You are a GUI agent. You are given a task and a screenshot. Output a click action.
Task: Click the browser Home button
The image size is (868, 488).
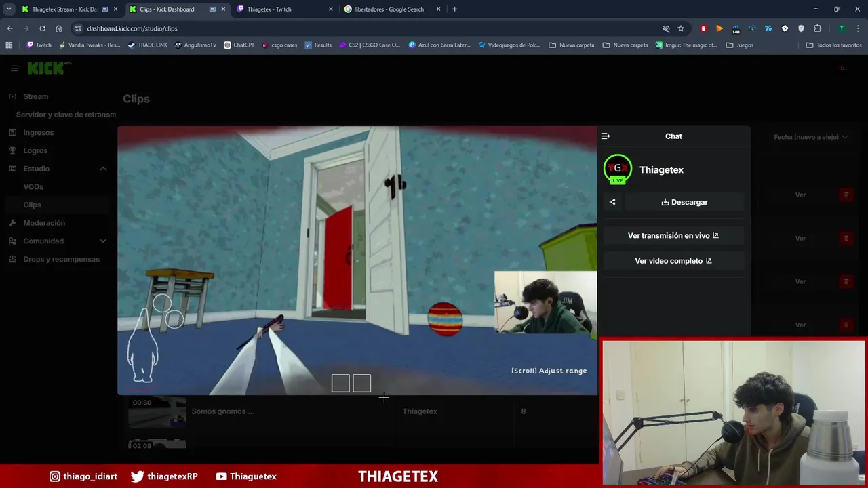[58, 28]
